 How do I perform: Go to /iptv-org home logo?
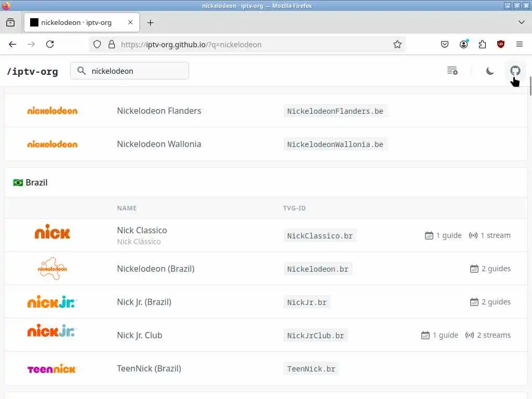point(33,72)
